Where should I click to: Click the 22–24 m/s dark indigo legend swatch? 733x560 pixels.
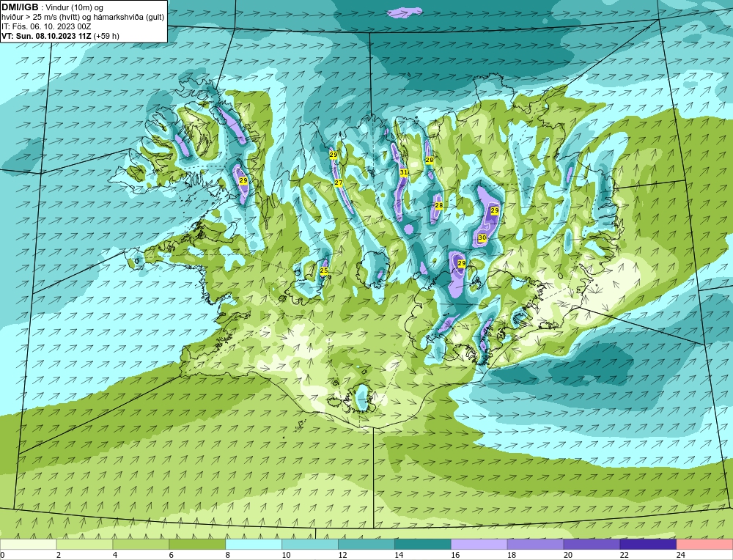coord(648,545)
